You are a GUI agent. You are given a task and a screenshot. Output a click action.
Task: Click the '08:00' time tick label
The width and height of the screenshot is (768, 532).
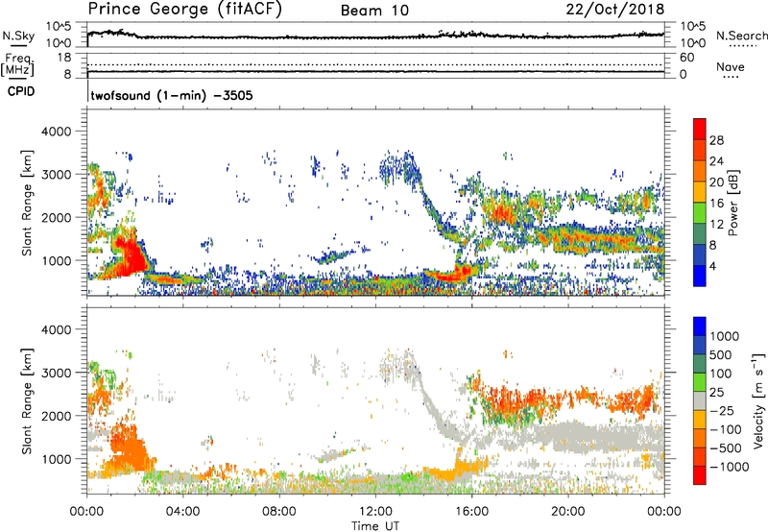point(279,512)
